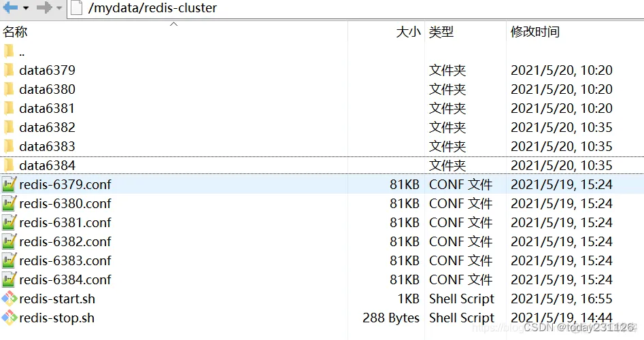Select the data6384 folder icon

9,165
